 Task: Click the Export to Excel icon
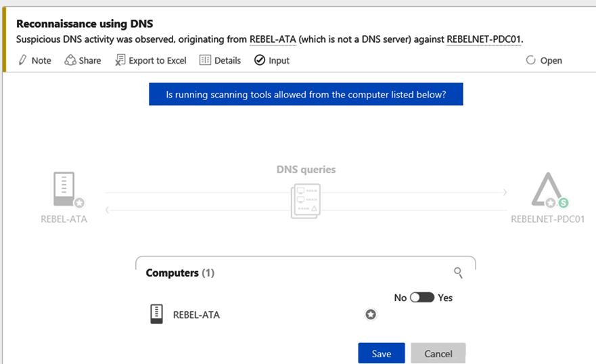120,60
